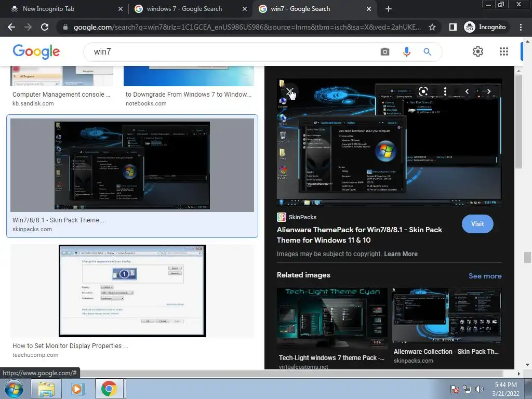Click How to Set Monitor Display Properties caption
The width and height of the screenshot is (532, 399).
pos(70,345)
